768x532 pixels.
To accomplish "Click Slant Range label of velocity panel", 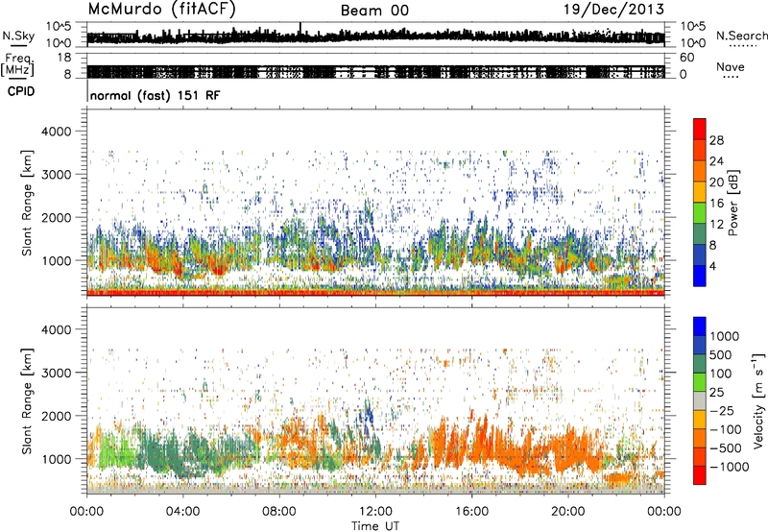I will [x=27, y=401].
